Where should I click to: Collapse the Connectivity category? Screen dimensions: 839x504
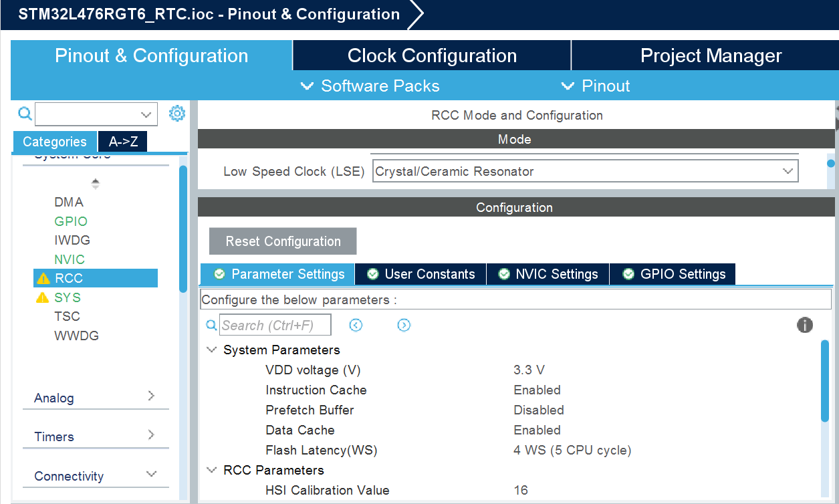[151, 475]
